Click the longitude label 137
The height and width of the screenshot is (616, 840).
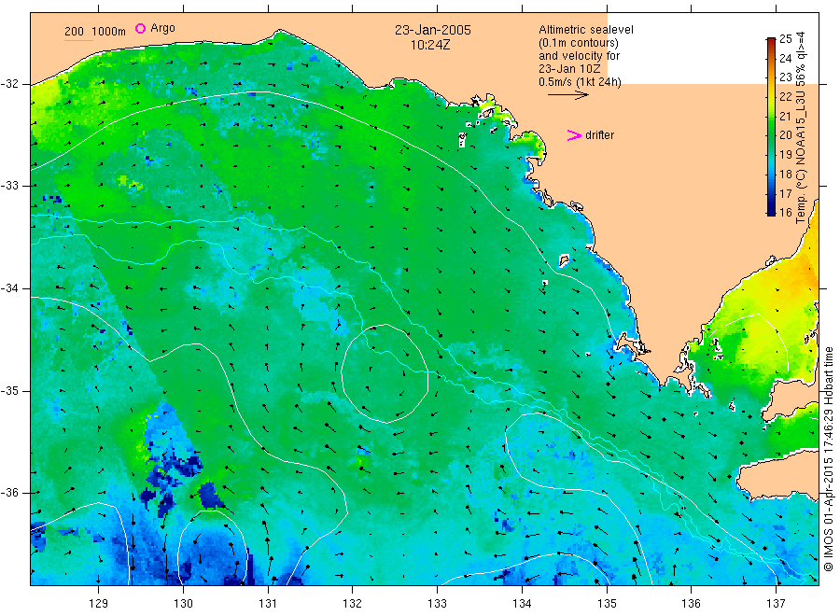(x=776, y=604)
